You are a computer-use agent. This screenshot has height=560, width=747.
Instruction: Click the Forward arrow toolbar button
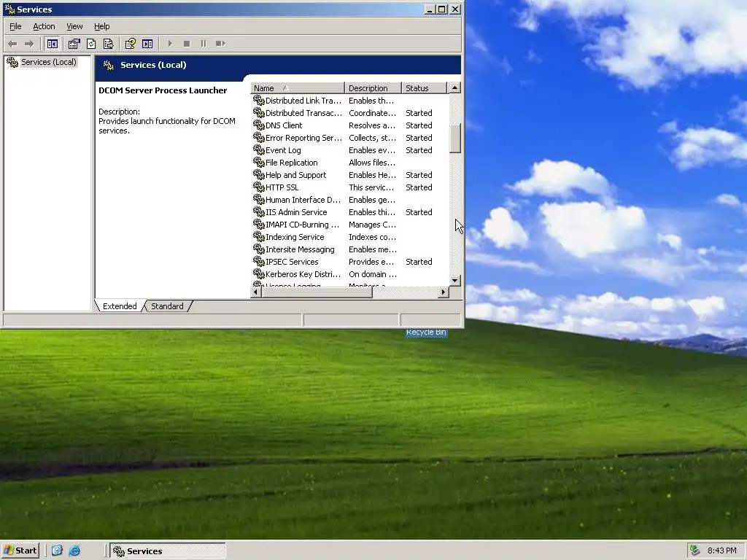click(x=29, y=44)
